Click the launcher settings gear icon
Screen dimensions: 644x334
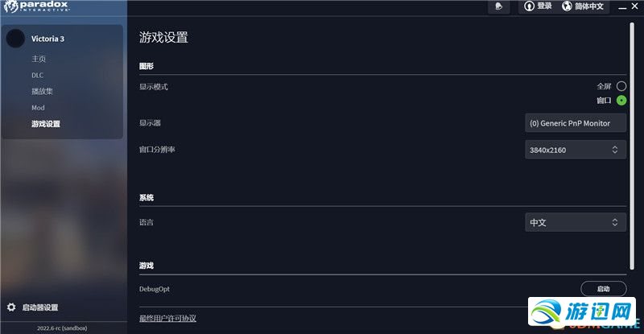point(11,307)
